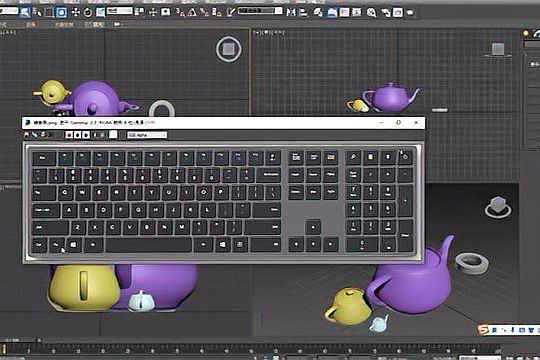Open the RGB Alpha channel dropdown
Viewport: 540px width, 360px height.
tap(147, 135)
